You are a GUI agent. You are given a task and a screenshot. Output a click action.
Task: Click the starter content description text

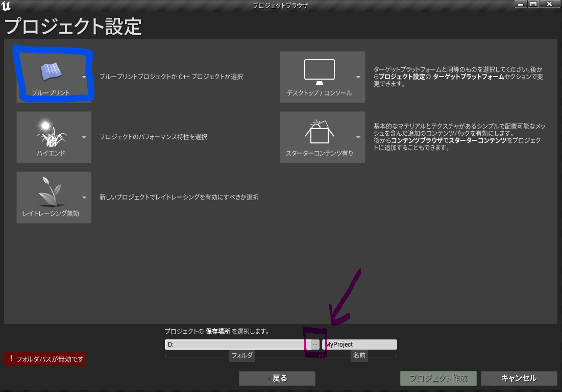(459, 137)
